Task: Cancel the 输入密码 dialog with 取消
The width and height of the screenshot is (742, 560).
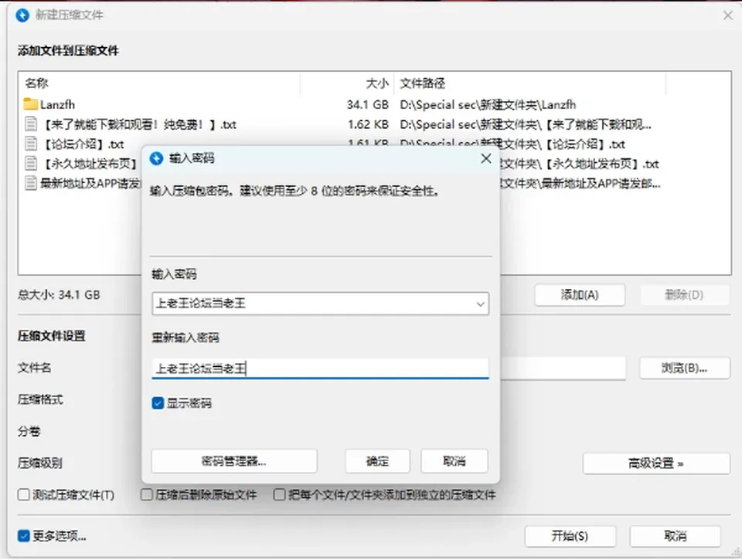Action: point(454,461)
